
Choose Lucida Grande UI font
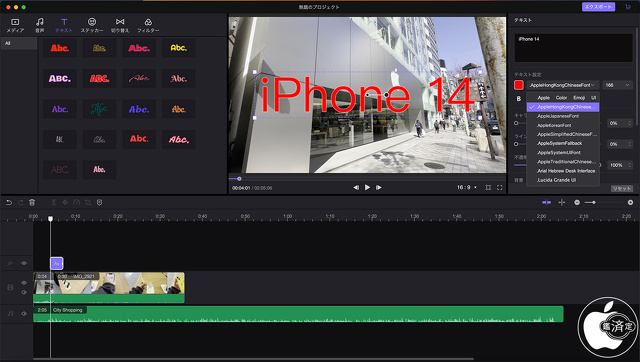pyautogui.click(x=563, y=180)
